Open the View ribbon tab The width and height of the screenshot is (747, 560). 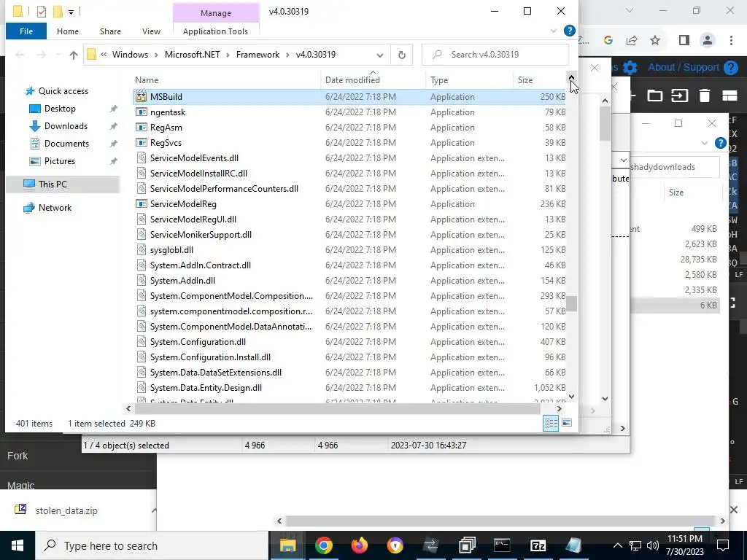[151, 31]
